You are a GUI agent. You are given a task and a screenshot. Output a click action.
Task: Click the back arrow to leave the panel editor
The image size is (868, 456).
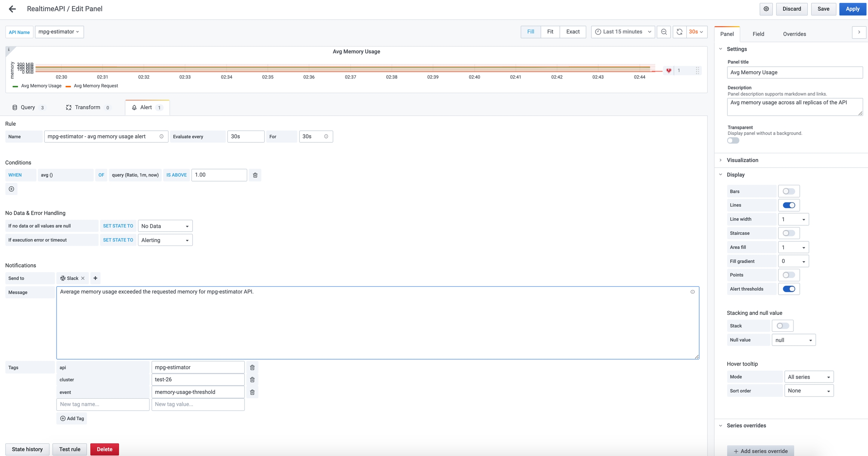coord(12,9)
